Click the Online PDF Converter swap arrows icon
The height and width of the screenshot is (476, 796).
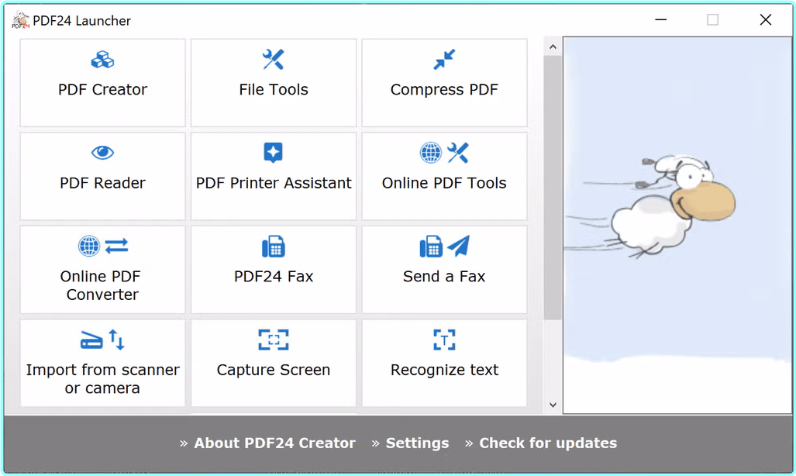(117, 246)
